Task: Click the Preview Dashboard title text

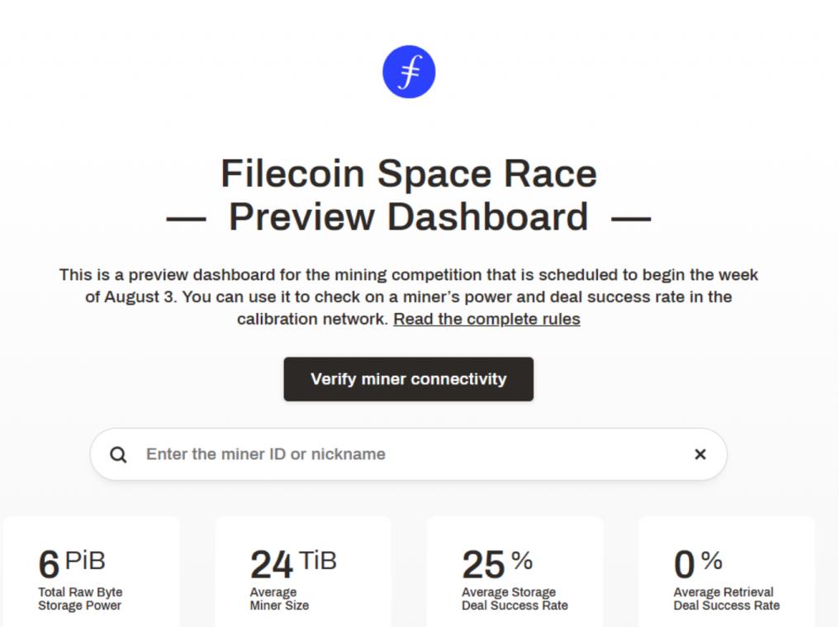Action: (408, 217)
